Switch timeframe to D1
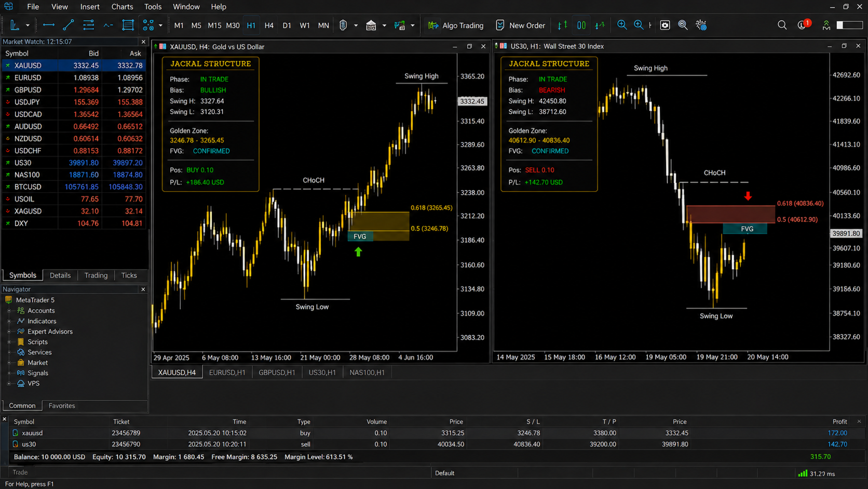868x489 pixels. click(x=287, y=25)
